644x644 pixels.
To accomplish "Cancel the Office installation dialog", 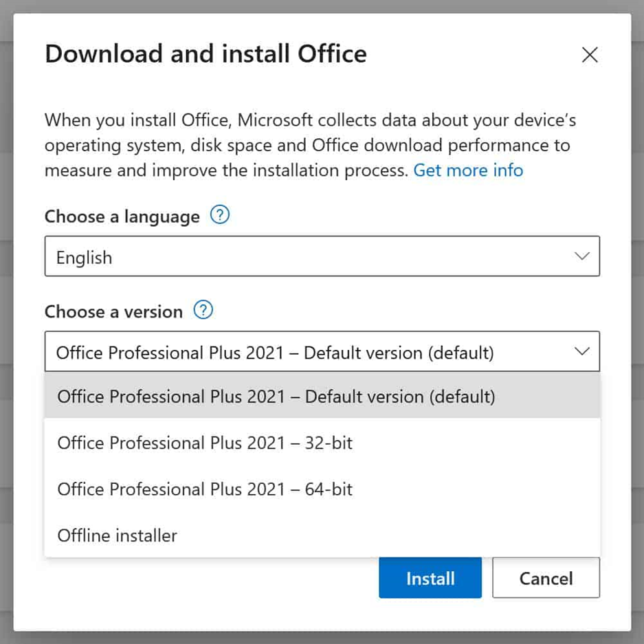I will coord(546,578).
